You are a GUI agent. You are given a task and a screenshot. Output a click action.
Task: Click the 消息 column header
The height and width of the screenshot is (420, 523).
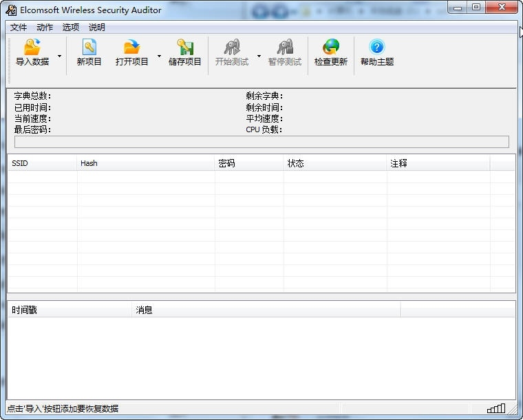pyautogui.click(x=266, y=310)
